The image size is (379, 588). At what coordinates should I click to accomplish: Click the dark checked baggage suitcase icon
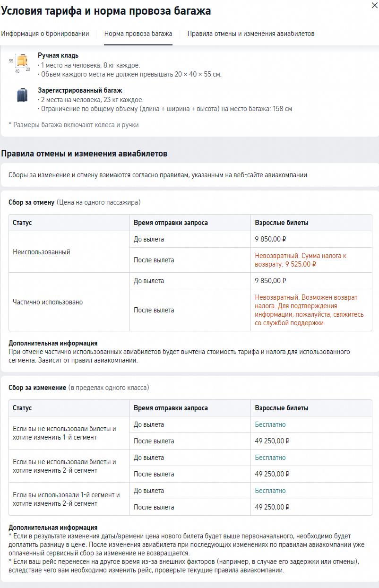tap(22, 95)
